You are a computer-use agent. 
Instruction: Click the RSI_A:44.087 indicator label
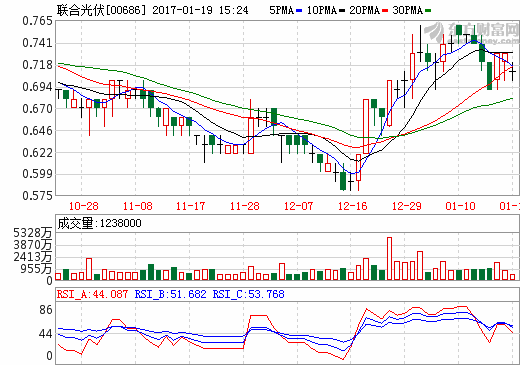click(x=92, y=294)
